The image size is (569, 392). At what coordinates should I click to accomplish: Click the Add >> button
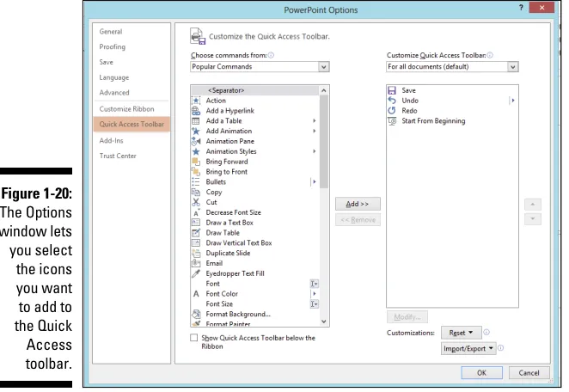click(x=358, y=204)
